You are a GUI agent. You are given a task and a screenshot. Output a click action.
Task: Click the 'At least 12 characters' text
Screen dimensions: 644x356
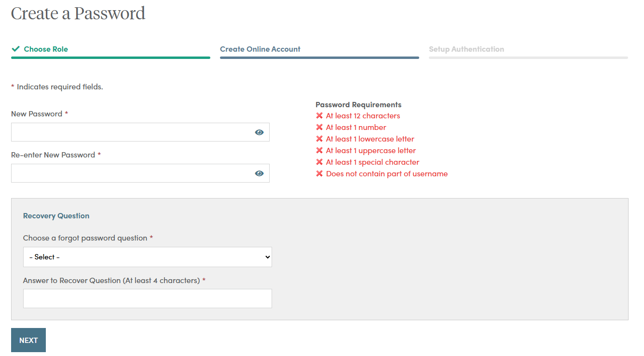point(363,116)
